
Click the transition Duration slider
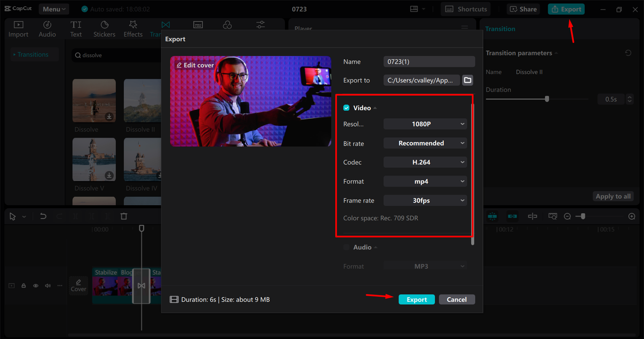pos(538,99)
